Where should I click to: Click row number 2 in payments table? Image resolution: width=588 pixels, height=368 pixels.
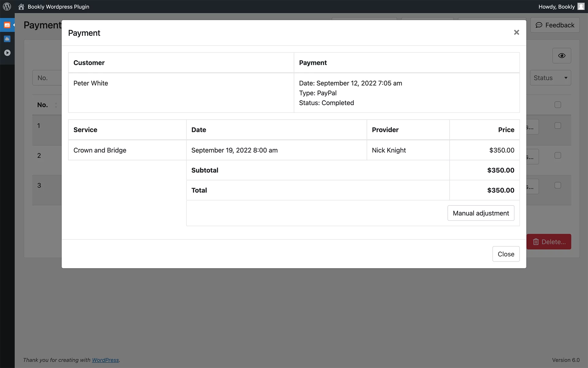click(x=39, y=155)
